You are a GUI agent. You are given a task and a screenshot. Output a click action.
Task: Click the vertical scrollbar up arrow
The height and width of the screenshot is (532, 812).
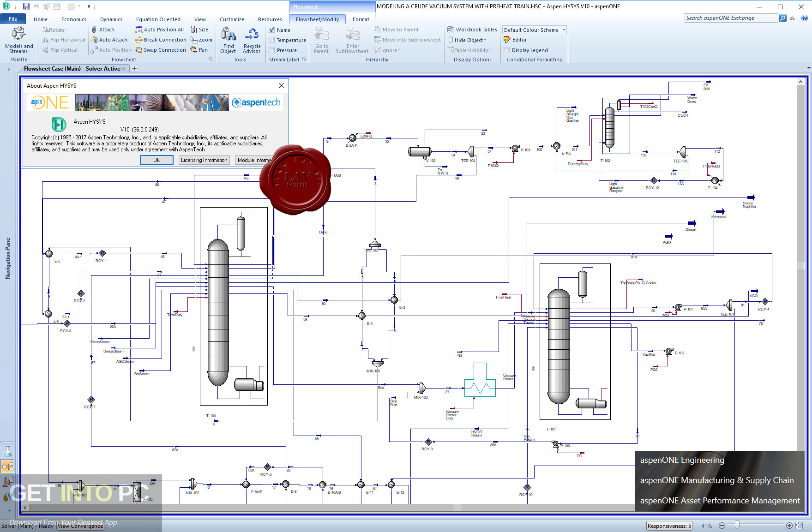800,82
